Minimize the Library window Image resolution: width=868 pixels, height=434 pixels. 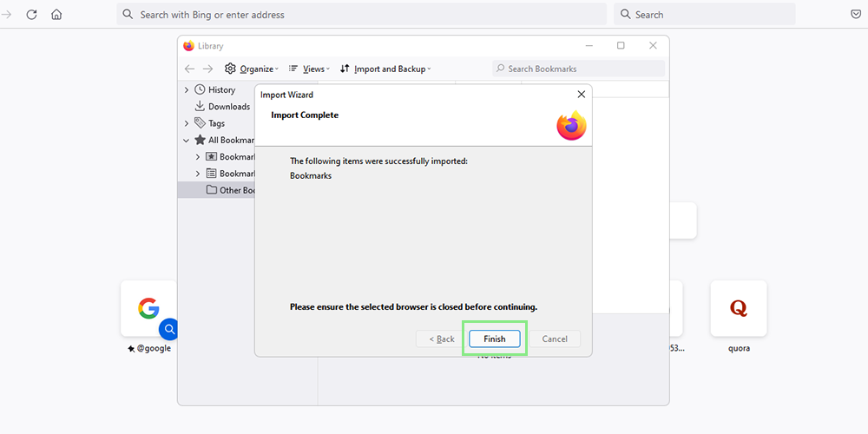point(589,46)
